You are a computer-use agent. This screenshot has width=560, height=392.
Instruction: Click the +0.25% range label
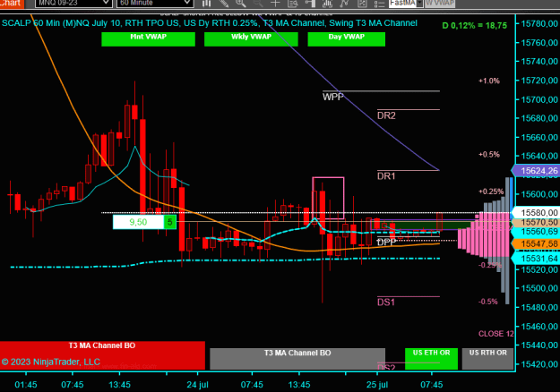491,192
